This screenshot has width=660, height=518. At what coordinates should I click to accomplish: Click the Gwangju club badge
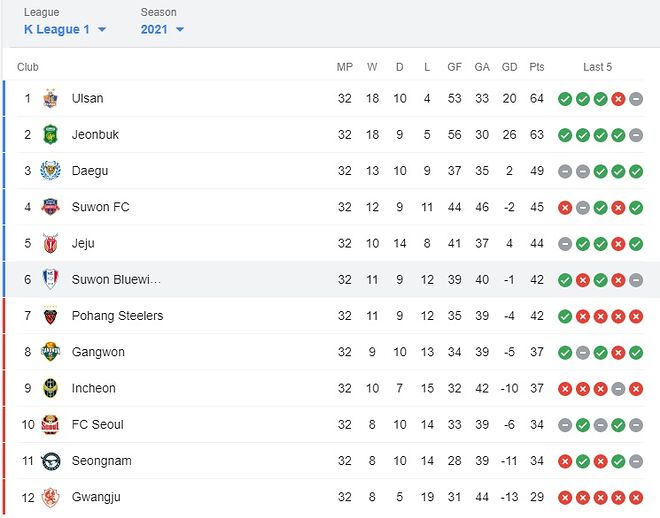pyautogui.click(x=50, y=497)
